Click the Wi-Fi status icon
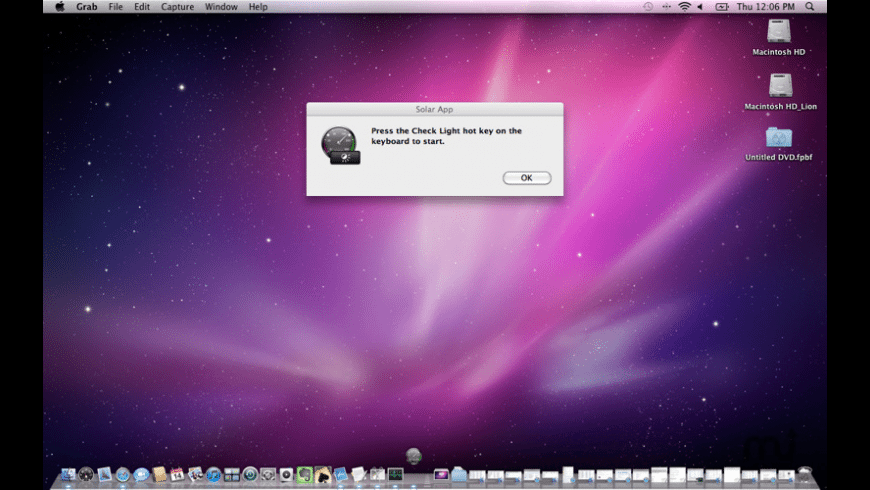The image size is (870, 490). 685,7
